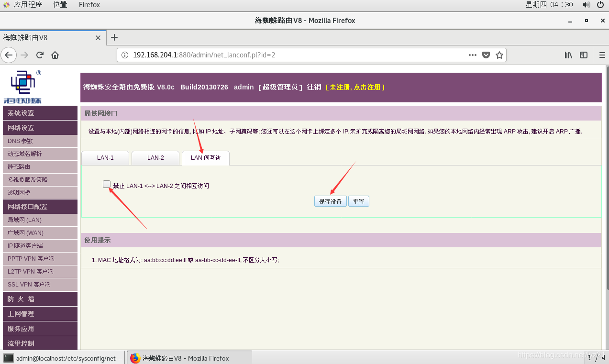Click the MAC 地址格式 hint text
The height and width of the screenshot is (364, 609).
click(188, 260)
